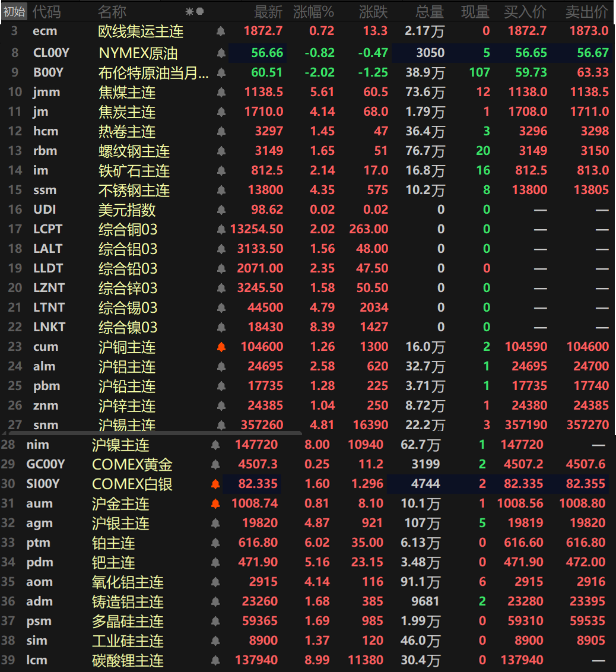The image size is (616, 672).
Task: Sort by the 最新 column header
Action: (x=268, y=11)
